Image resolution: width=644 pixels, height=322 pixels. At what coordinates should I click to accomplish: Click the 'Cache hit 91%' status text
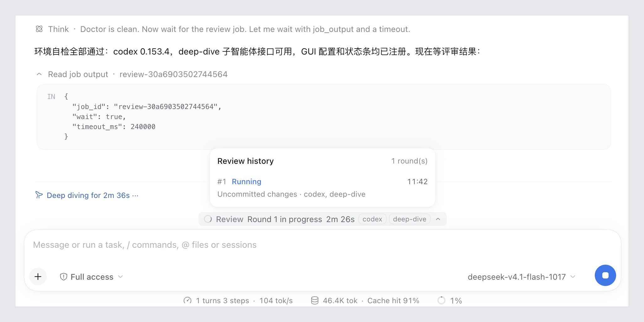tap(393, 301)
